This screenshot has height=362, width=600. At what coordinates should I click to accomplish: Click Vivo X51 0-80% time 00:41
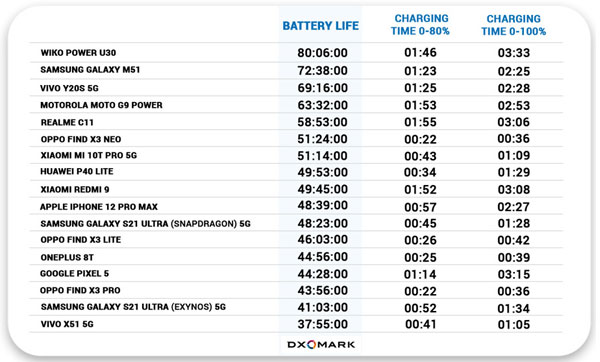pyautogui.click(x=420, y=324)
